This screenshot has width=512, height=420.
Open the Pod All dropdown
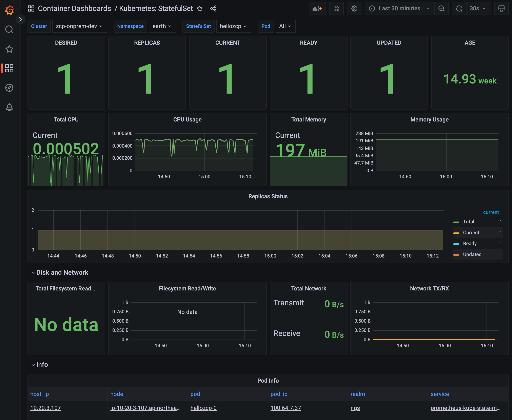tap(285, 26)
